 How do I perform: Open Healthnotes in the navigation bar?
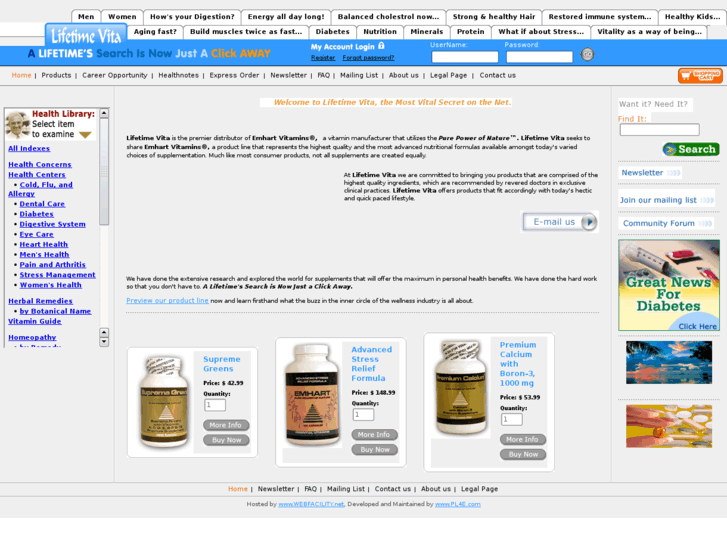(x=179, y=75)
